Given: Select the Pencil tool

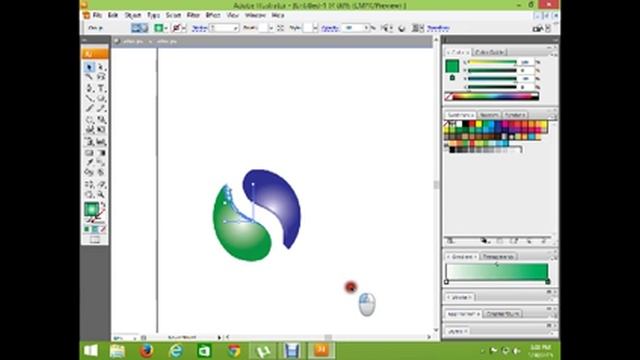Looking at the screenshot, I should 101,109.
